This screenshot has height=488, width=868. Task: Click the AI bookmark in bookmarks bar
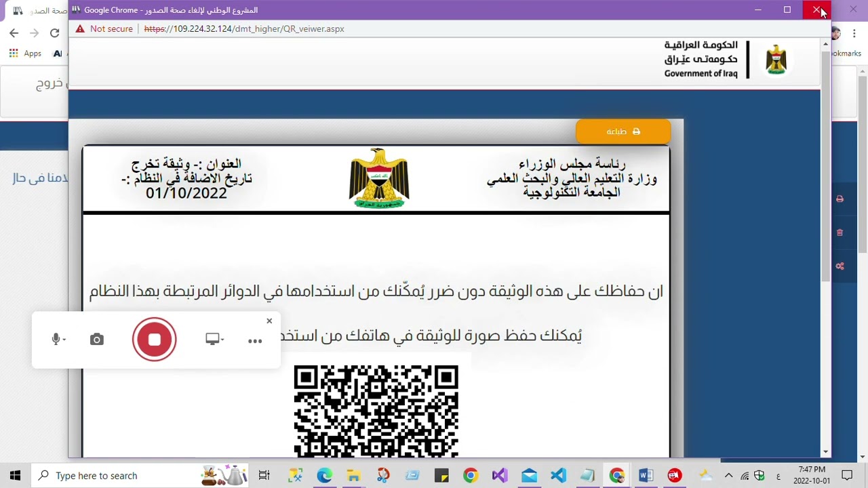(x=58, y=54)
